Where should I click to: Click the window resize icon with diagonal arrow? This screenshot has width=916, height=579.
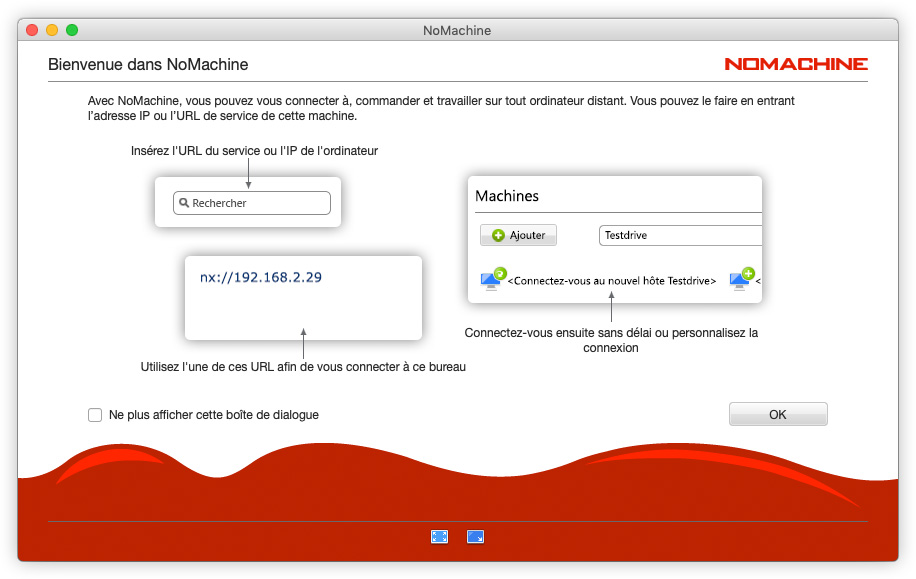[475, 537]
